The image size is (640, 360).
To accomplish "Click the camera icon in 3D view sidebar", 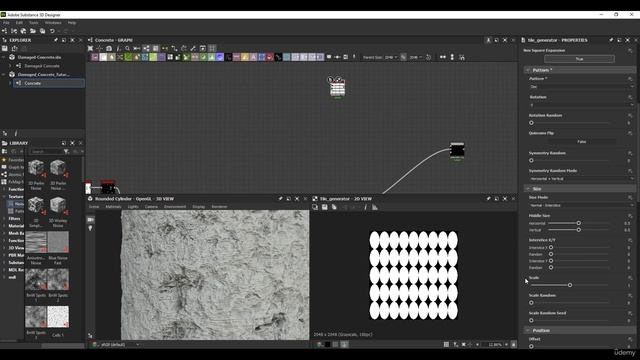I will 90,220.
